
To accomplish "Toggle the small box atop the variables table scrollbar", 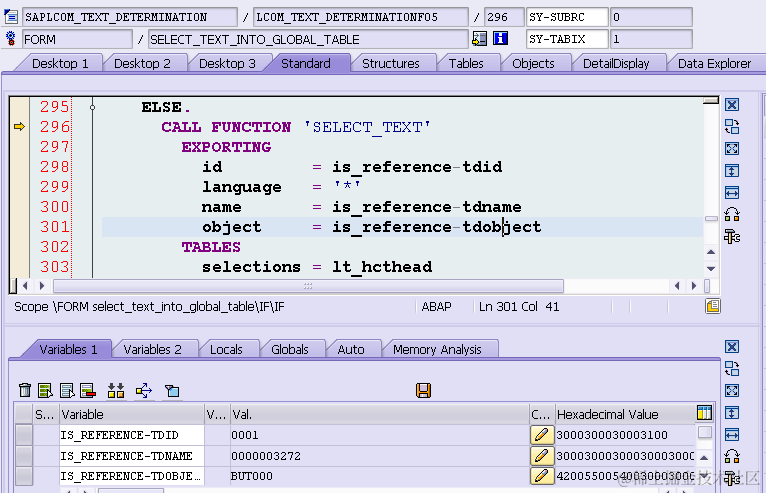I will coord(704,432).
